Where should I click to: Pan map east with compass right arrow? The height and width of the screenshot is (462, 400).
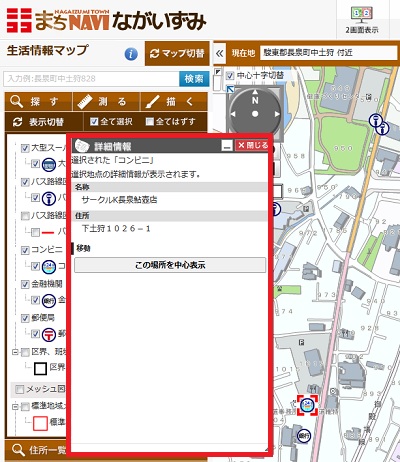point(277,114)
